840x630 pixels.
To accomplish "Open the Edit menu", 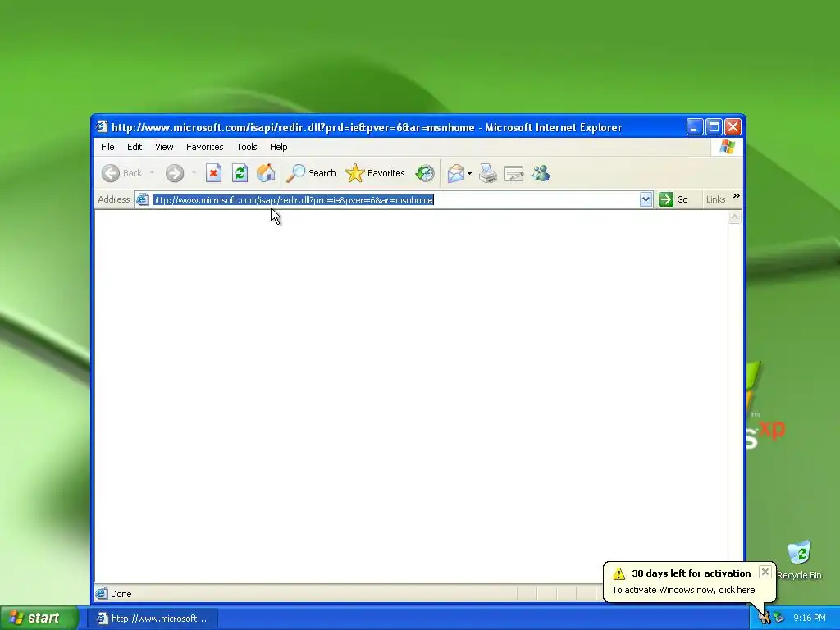I will point(135,147).
